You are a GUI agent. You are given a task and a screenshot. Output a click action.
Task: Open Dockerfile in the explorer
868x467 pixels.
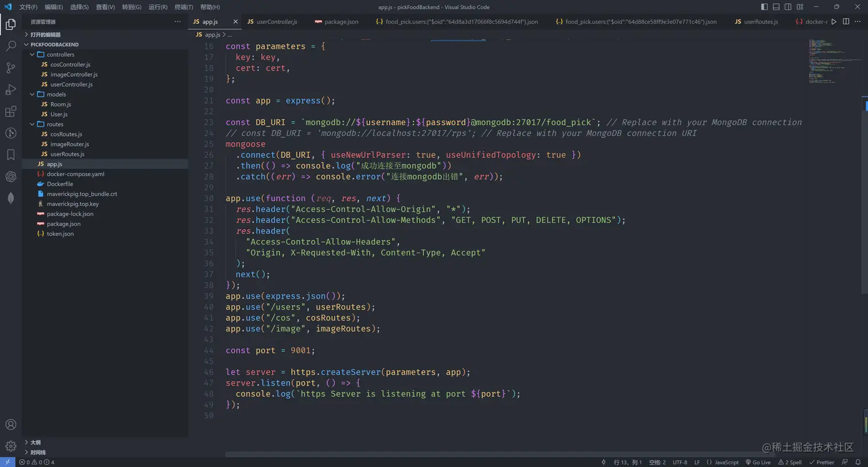(60, 184)
